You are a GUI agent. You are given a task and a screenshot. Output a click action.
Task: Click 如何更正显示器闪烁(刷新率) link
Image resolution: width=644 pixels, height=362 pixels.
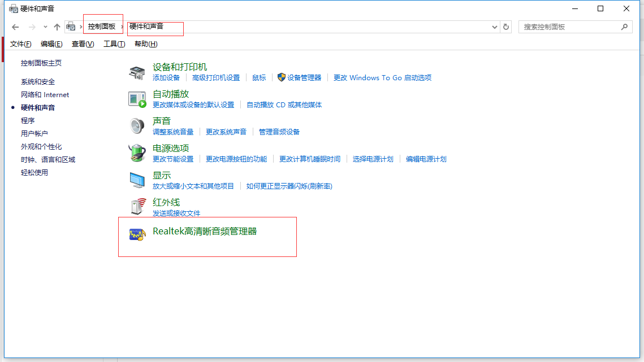coord(289,186)
